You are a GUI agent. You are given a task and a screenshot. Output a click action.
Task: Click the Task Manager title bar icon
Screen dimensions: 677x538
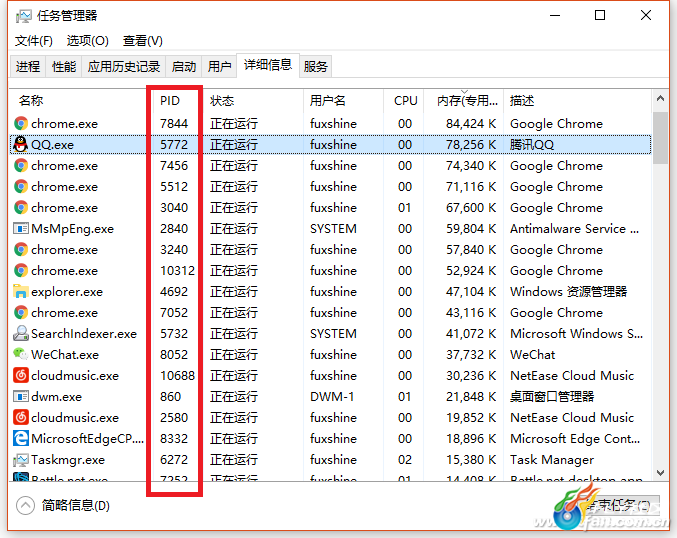(24, 16)
